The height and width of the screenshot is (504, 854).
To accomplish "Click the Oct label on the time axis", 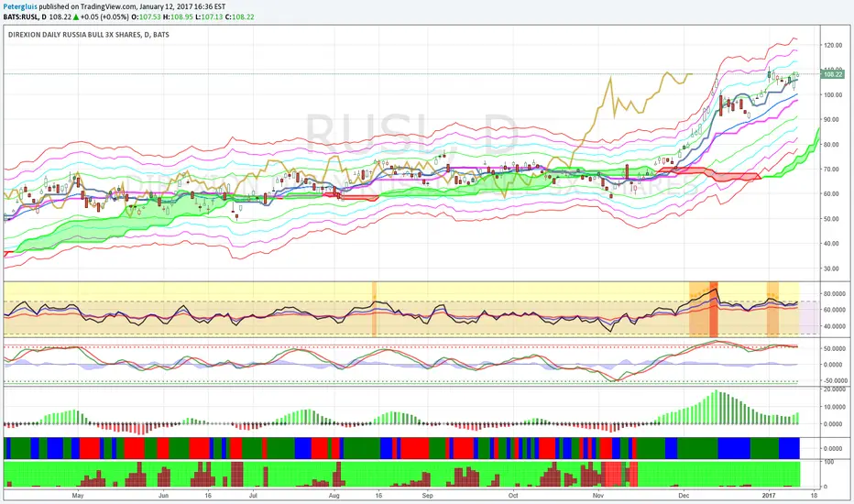I will (513, 496).
